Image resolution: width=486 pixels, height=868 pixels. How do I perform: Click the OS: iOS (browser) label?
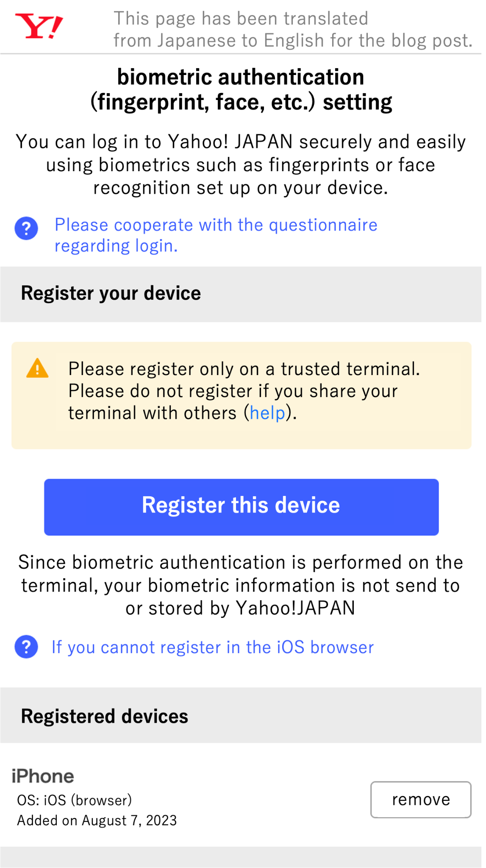coord(75,799)
